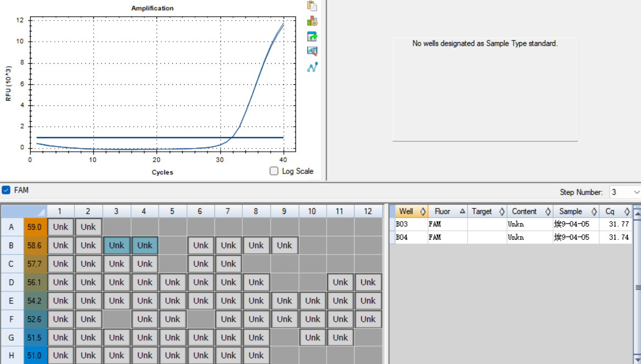Click the Unkn content cell in row B04
The height and width of the screenshot is (364, 641).
[x=530, y=237]
